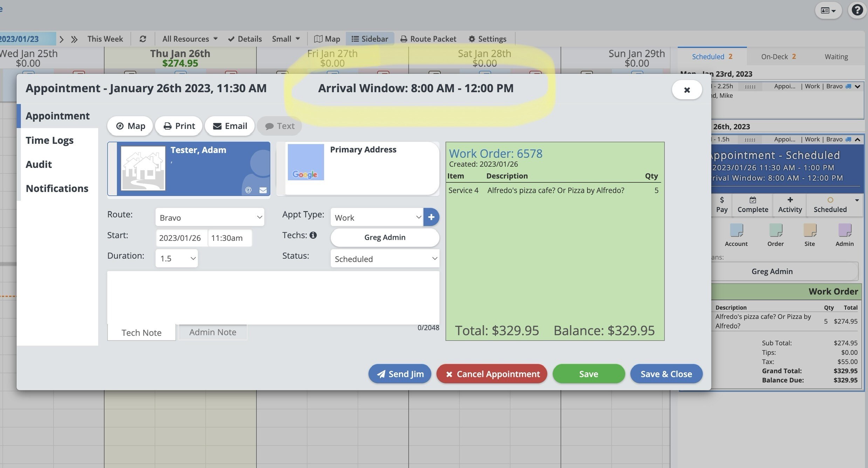This screenshot has height=468, width=868.
Task: Open the Time Logs tab
Action: point(49,140)
